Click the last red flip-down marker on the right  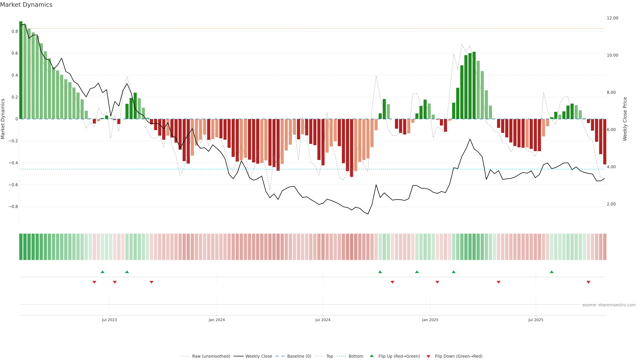[x=588, y=282]
